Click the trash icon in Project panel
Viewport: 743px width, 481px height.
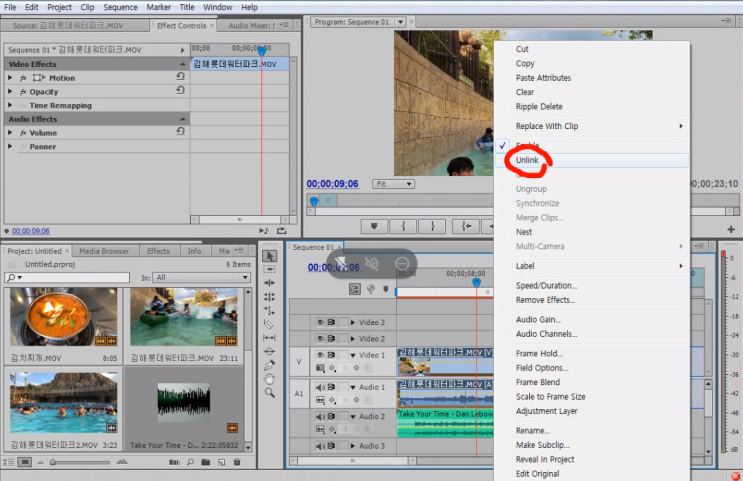tap(236, 462)
